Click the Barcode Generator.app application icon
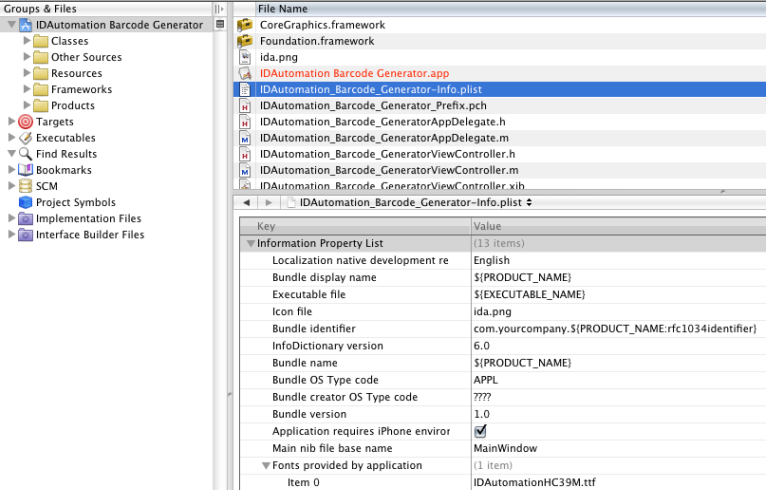Viewport: 766px width, 490px height. click(245, 73)
